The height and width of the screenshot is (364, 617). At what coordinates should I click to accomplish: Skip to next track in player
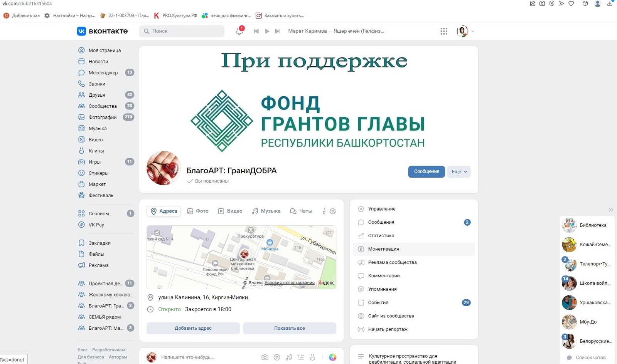coord(277,31)
